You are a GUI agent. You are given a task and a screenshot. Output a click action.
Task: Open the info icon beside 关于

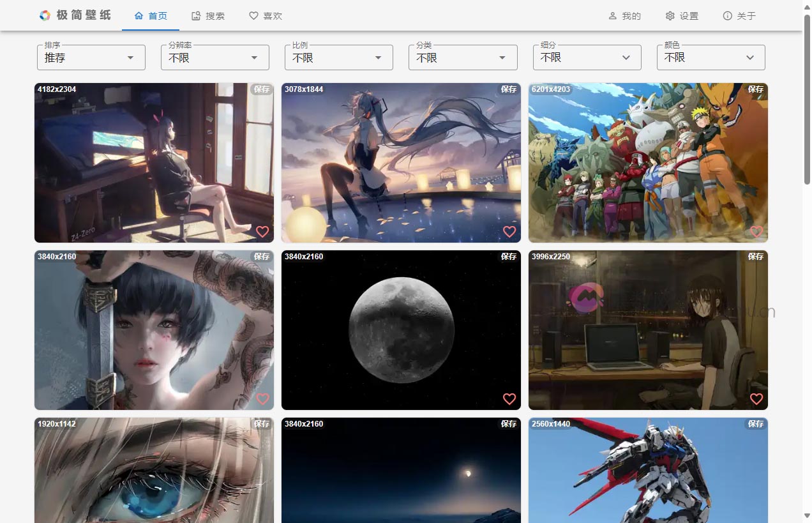click(x=726, y=15)
